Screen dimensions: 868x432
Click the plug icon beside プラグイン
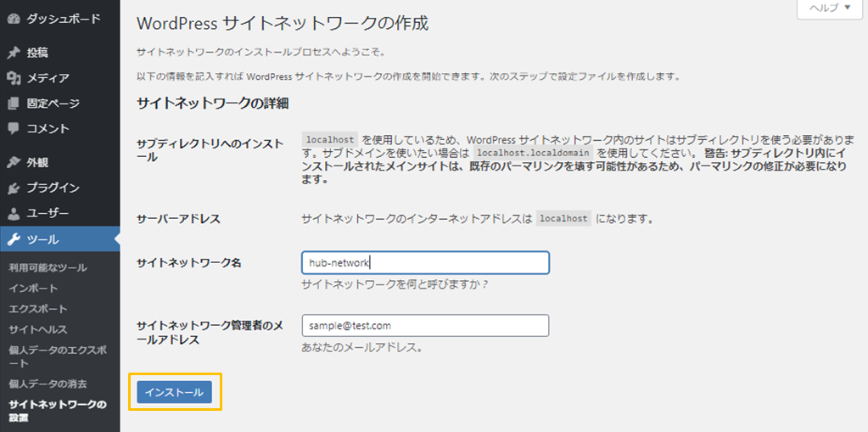14,188
